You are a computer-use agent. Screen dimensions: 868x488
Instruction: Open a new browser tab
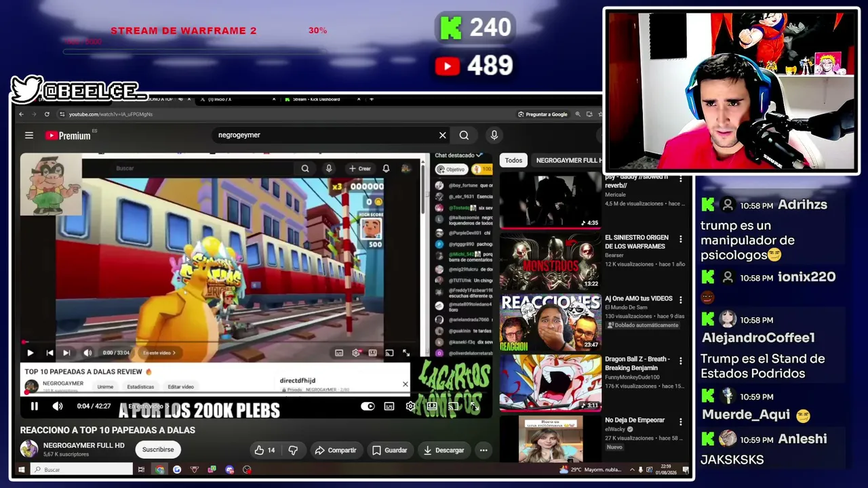[x=371, y=100]
